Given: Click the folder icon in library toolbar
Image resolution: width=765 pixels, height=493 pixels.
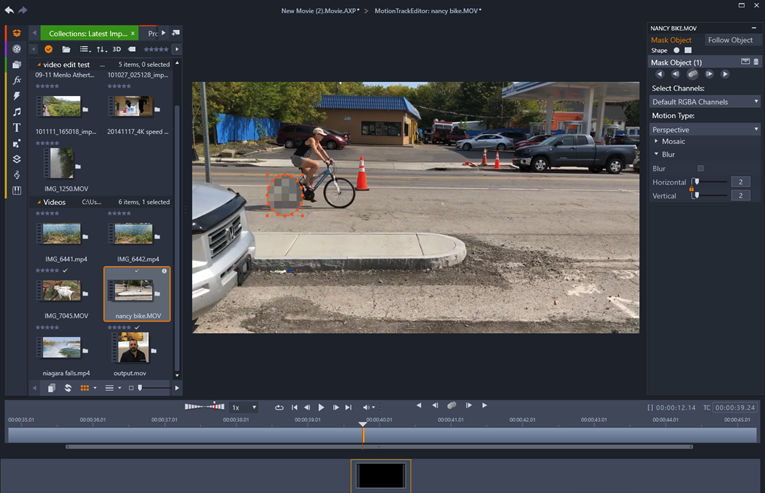Looking at the screenshot, I should click(66, 49).
